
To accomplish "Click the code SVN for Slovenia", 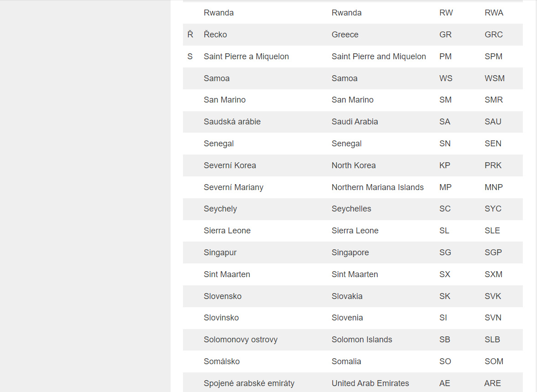I will 493,318.
